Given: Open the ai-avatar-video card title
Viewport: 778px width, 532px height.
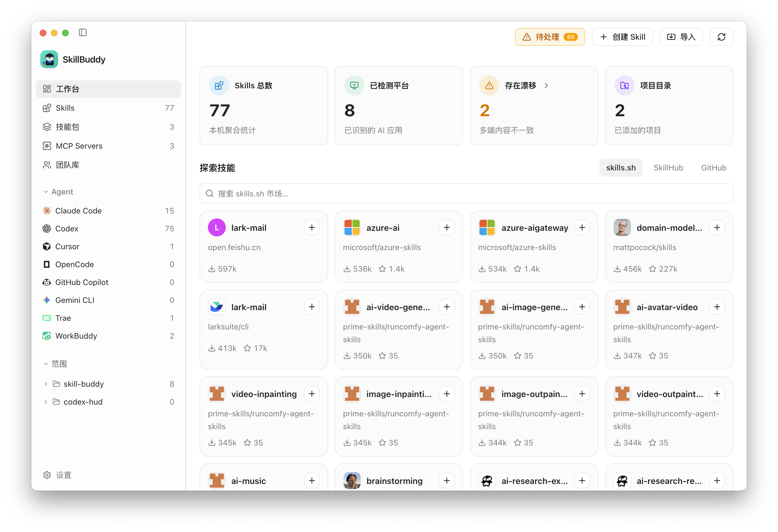Looking at the screenshot, I should coord(667,307).
